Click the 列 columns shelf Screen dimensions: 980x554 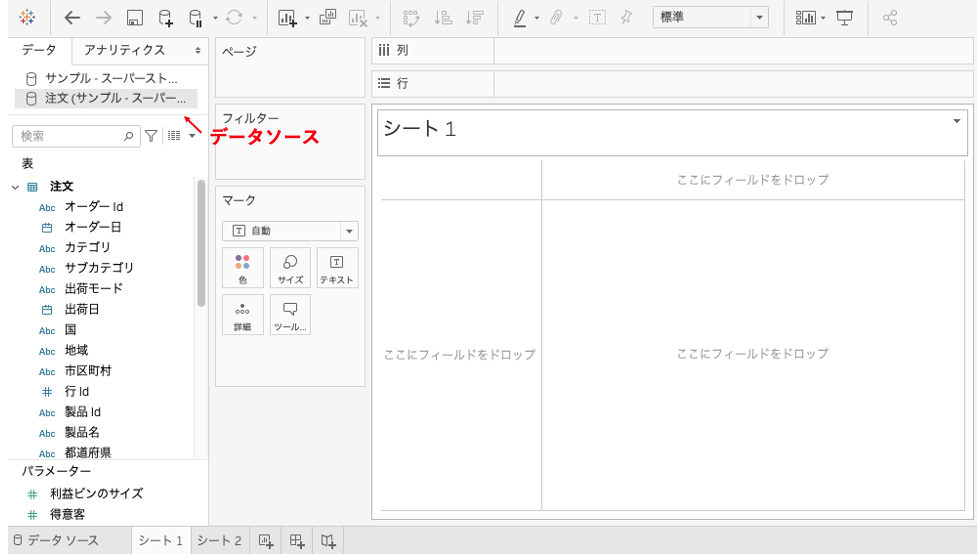click(672, 51)
